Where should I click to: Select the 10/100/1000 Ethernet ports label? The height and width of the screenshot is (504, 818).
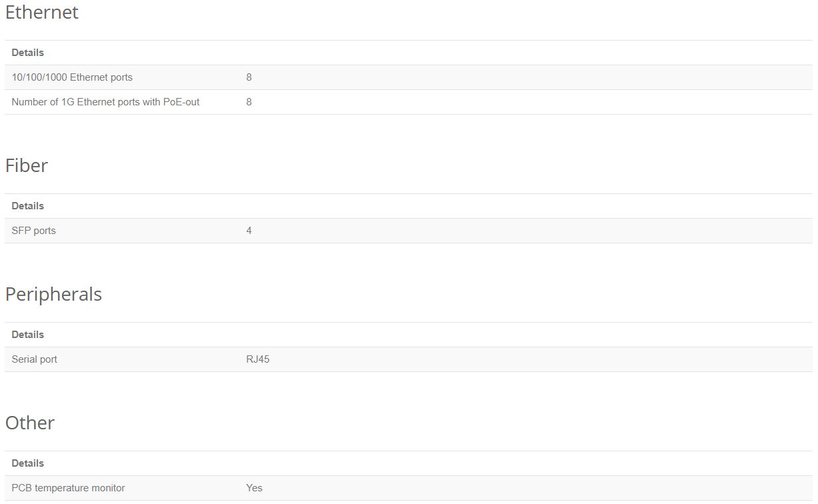[x=72, y=77]
